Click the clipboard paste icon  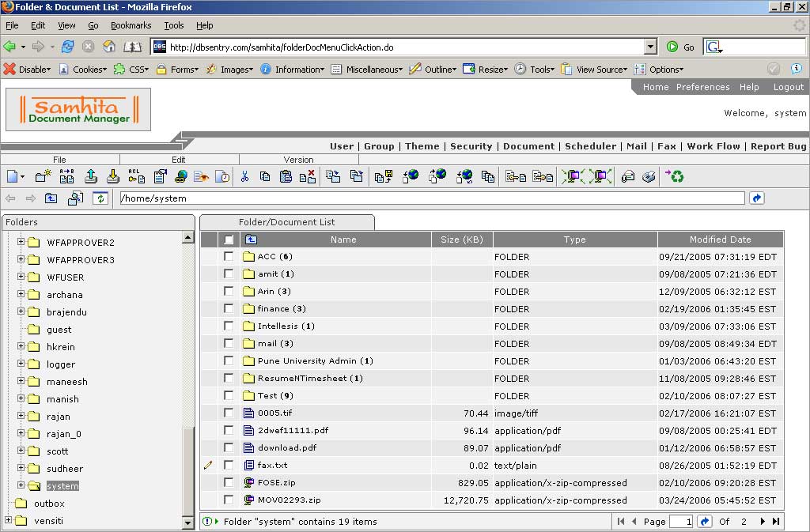286,176
